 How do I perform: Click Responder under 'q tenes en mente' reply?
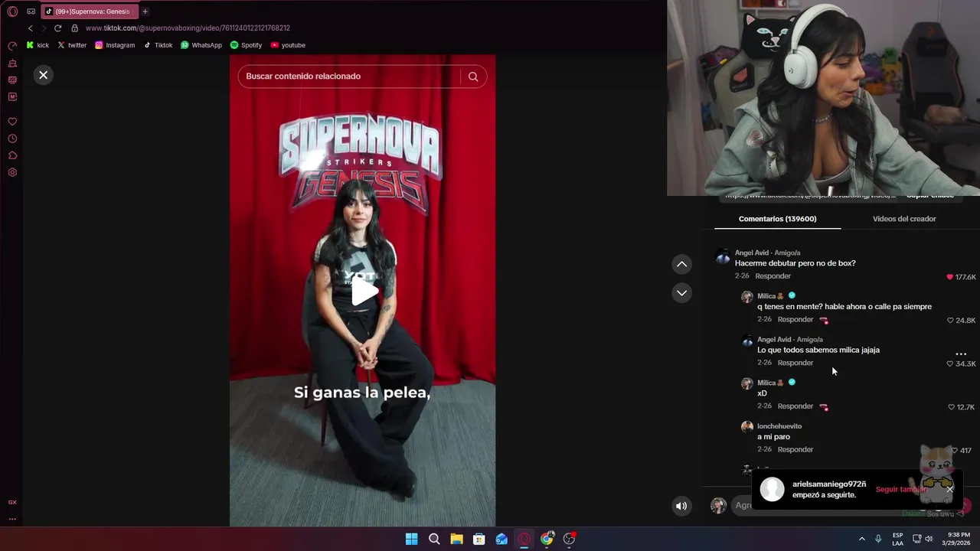[x=795, y=320]
